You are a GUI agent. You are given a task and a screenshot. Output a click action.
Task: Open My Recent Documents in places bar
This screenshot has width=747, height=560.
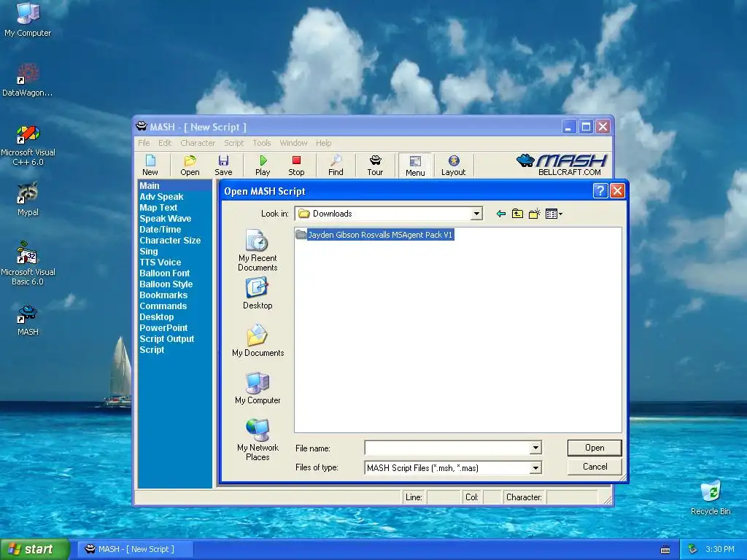point(258,251)
